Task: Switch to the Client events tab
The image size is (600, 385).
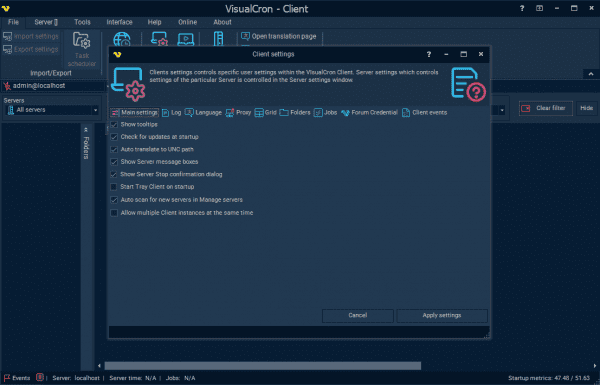Action: tap(424, 113)
